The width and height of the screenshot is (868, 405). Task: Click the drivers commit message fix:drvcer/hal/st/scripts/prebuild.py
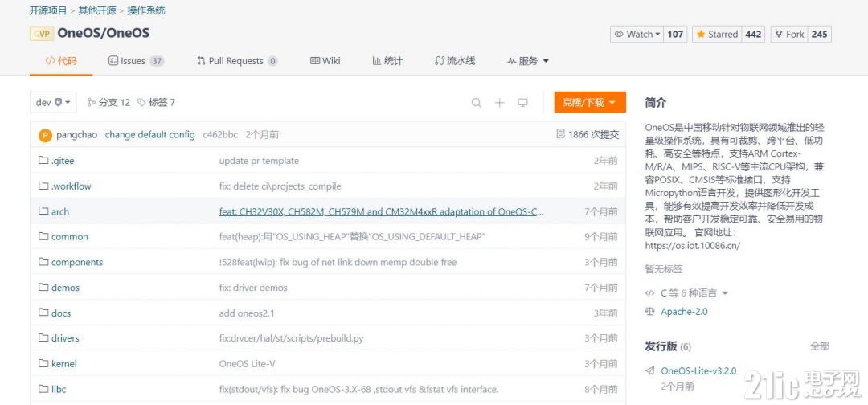point(291,338)
